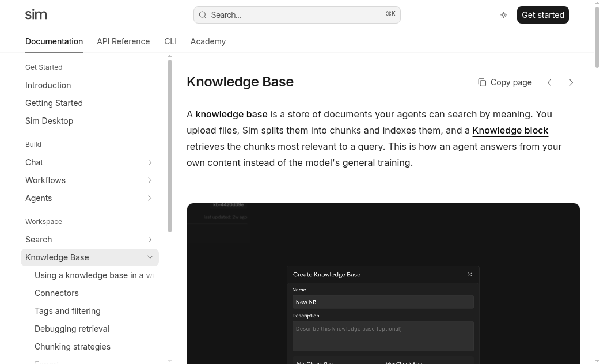This screenshot has height=364, width=600.
Task: Expand the Agents sidebar section
Action: point(150,198)
